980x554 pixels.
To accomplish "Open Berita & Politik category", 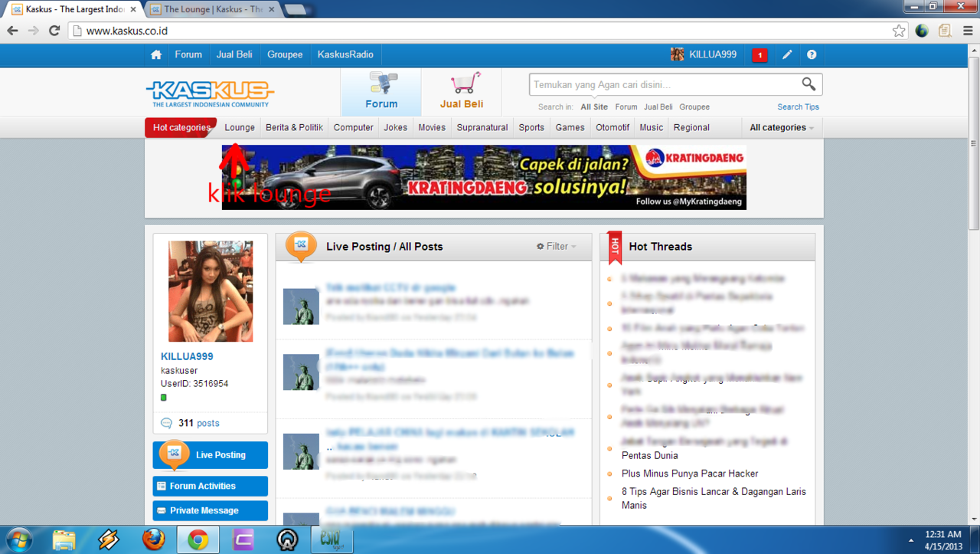I will (x=295, y=127).
